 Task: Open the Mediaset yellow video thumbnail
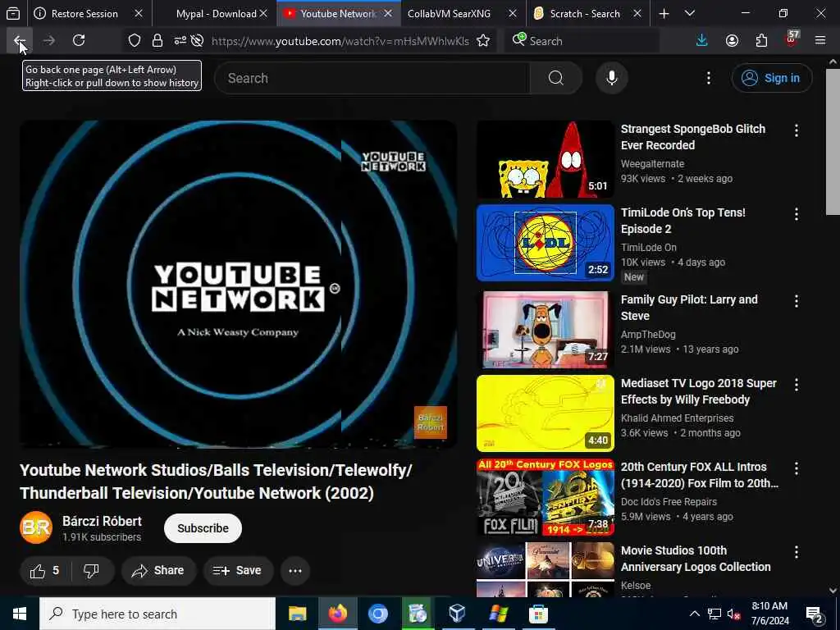546,413
